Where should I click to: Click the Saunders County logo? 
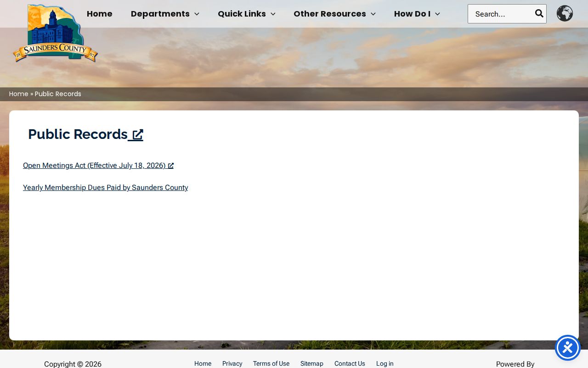coord(55,33)
